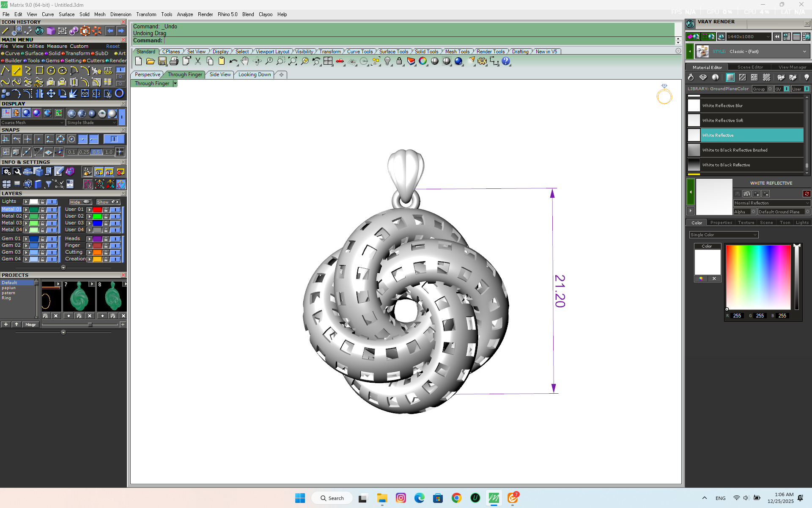Click the blue help question mark icon
Viewport: 812px width, 508px height.
506,61
